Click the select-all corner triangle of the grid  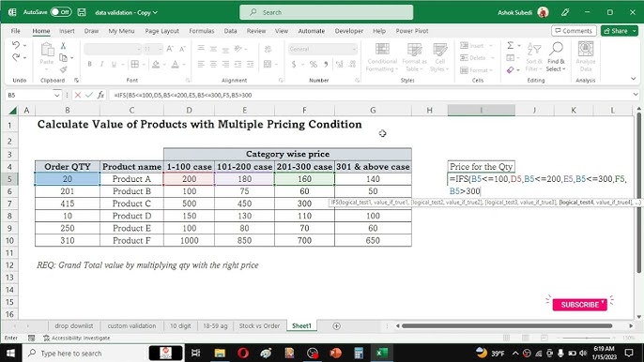(13, 110)
